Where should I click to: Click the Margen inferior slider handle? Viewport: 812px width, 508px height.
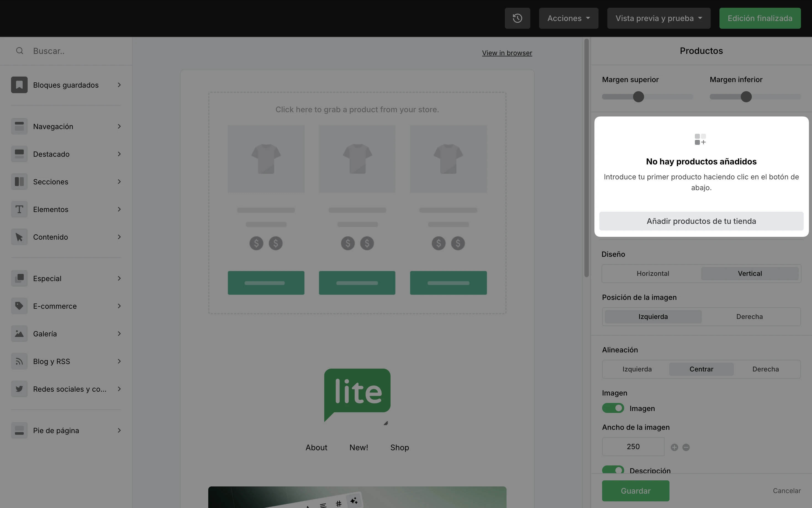point(746,97)
